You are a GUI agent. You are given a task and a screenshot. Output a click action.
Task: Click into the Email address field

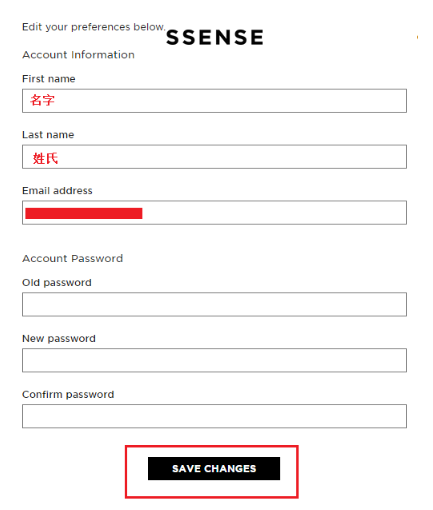(214, 213)
